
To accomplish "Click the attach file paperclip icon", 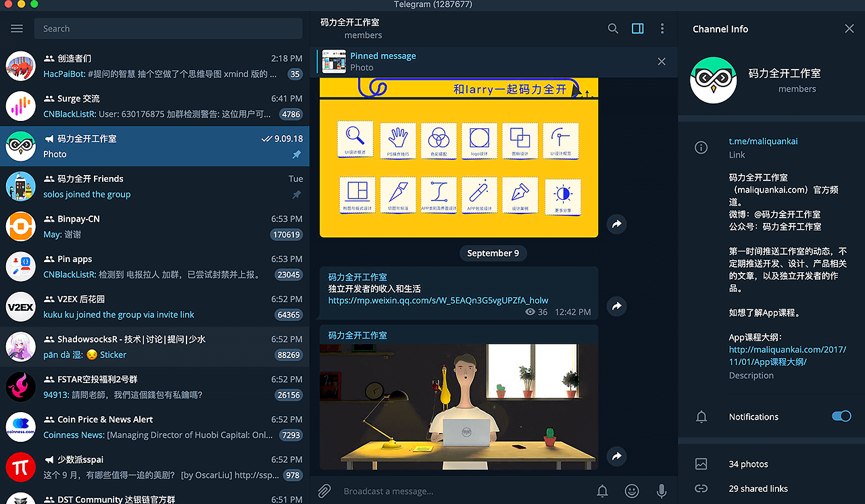I will click(324, 491).
